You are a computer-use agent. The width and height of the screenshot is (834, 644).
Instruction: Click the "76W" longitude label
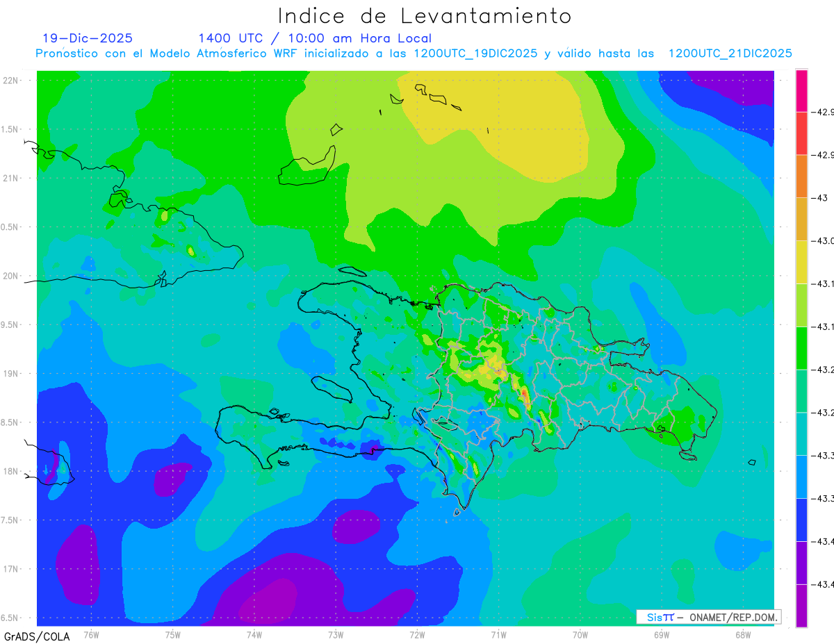[91, 634]
